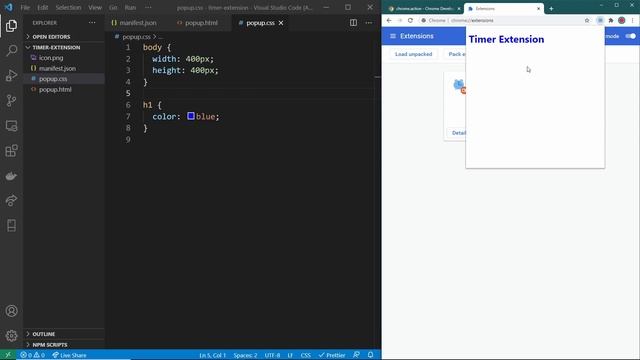
Task: Open Run and Debug view
Action: pos(11,76)
